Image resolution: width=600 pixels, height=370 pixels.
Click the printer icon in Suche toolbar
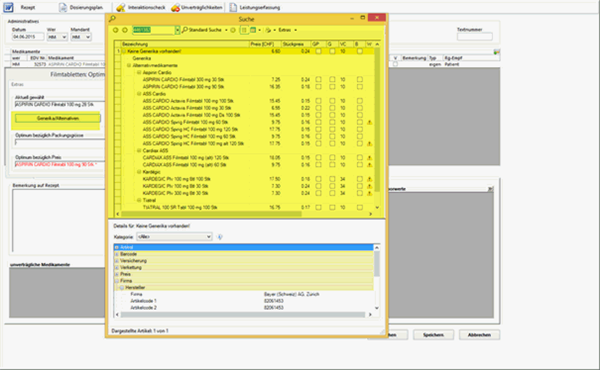click(268, 30)
